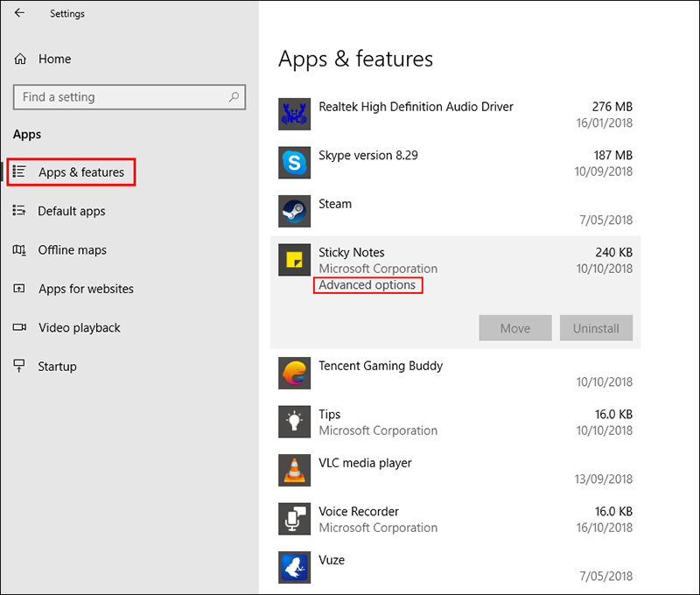Screen dimensions: 700x595
Task: Click the Steam app icon
Action: (294, 211)
